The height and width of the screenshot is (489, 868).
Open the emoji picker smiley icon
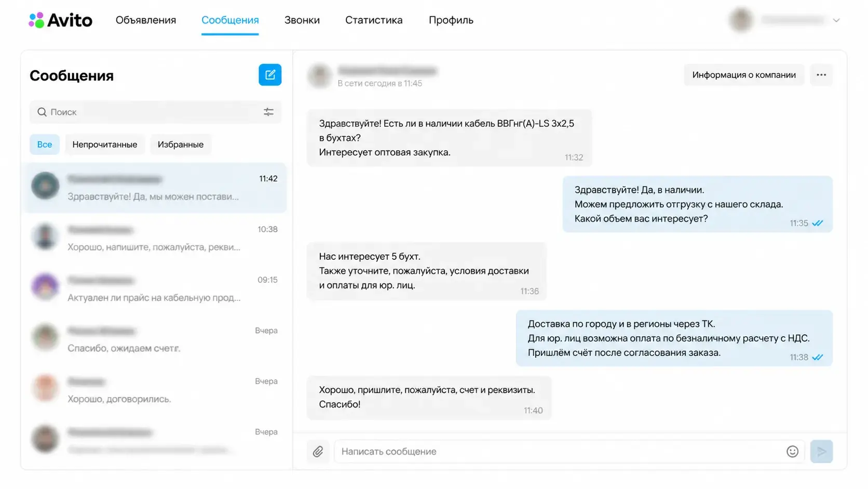792,452
